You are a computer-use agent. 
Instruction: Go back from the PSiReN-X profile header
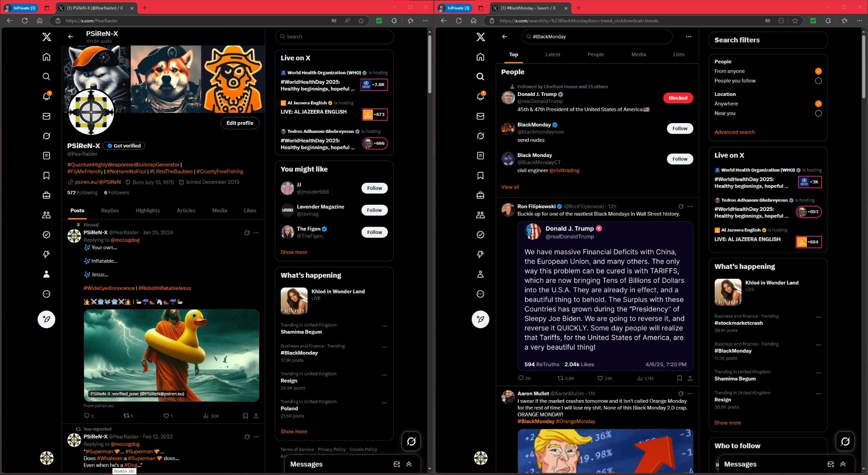tap(70, 37)
